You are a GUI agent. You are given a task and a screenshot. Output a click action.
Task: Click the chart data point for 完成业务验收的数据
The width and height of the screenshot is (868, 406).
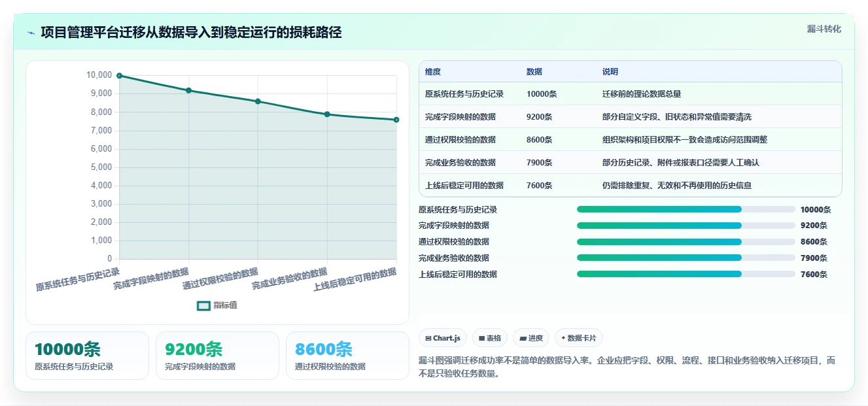point(327,114)
